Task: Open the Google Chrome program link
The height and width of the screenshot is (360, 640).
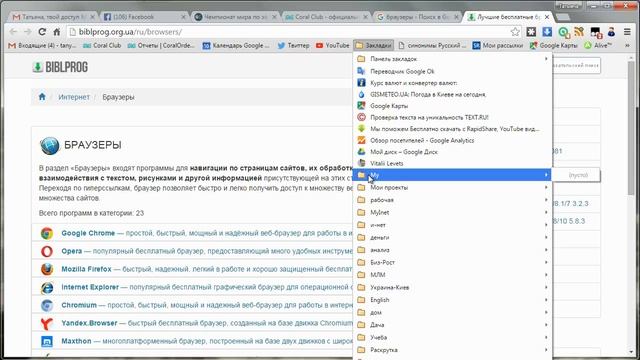Action: [x=88, y=233]
